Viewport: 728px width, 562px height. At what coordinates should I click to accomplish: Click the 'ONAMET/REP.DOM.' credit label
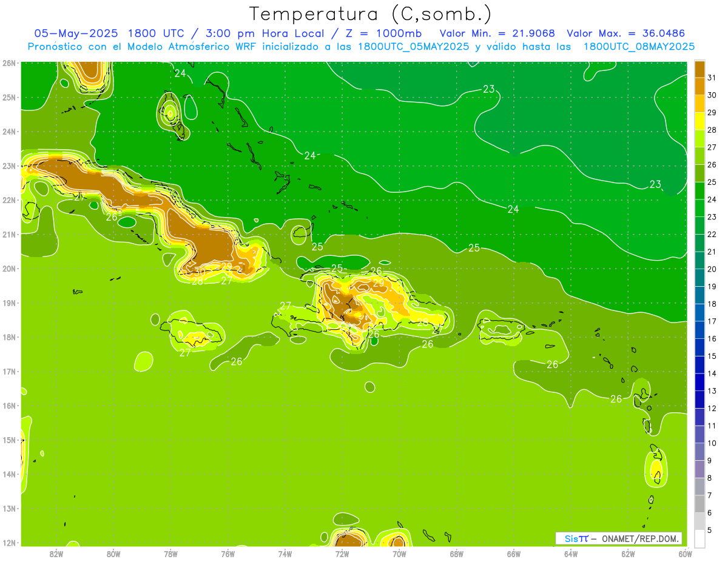[640, 538]
